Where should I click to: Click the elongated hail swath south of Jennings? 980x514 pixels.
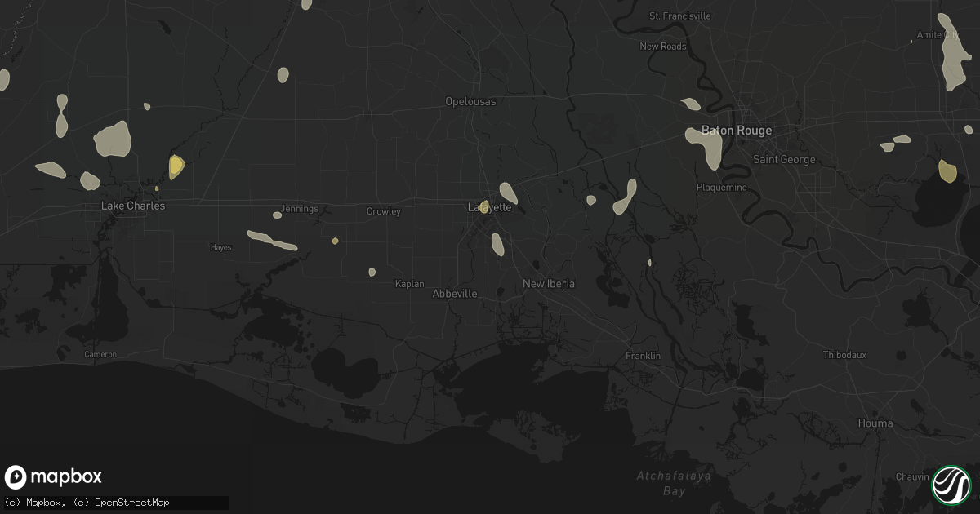click(274, 241)
